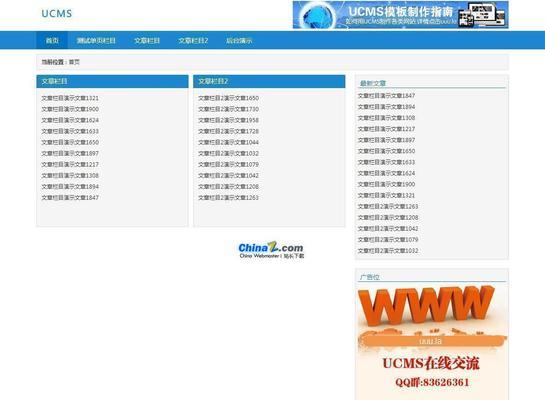
Task: Open 文章栏目演示文章1624 under 最新文章
Action: pyautogui.click(x=387, y=173)
